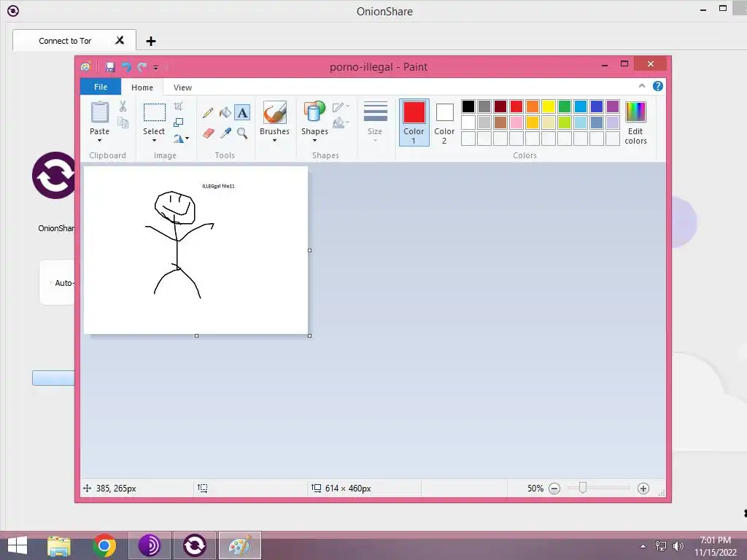The width and height of the screenshot is (747, 560).
Task: Switch to OnionShare on the taskbar
Action: coord(194,545)
